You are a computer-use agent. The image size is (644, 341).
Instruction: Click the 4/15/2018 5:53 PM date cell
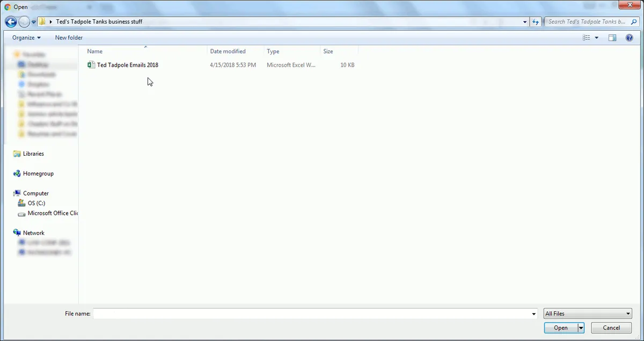click(x=233, y=65)
